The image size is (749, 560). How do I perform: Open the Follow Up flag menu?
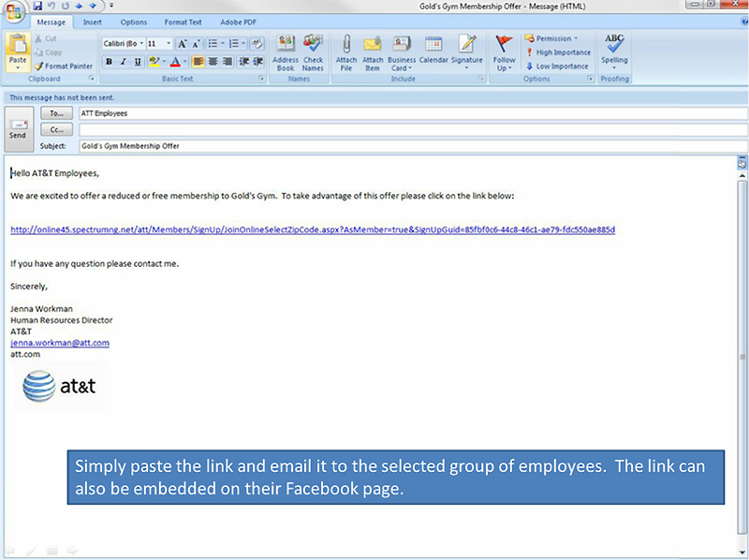[504, 53]
